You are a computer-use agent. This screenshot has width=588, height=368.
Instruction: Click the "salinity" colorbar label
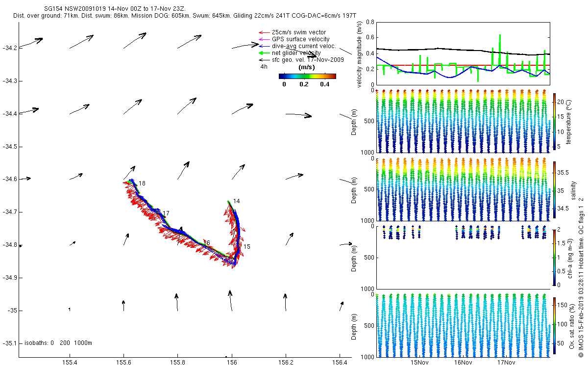point(573,190)
